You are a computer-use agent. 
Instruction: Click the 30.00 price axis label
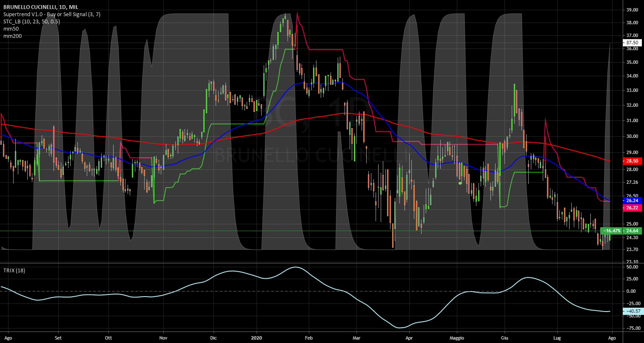point(633,136)
